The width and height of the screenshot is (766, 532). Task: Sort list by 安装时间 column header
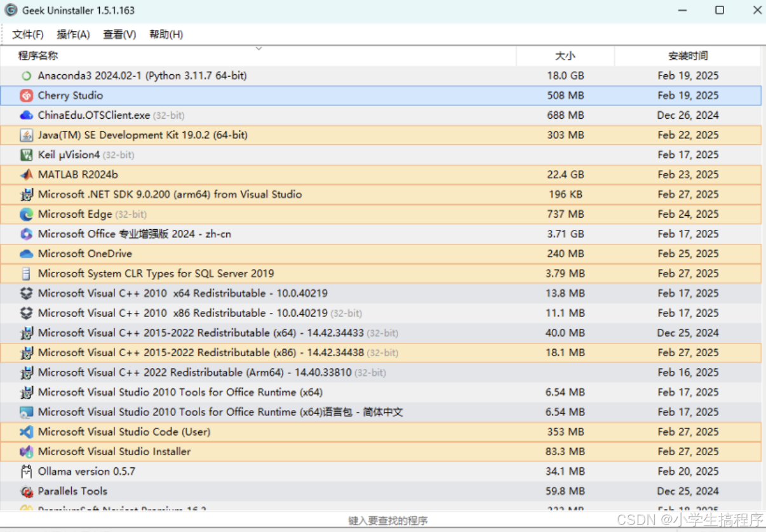click(688, 56)
